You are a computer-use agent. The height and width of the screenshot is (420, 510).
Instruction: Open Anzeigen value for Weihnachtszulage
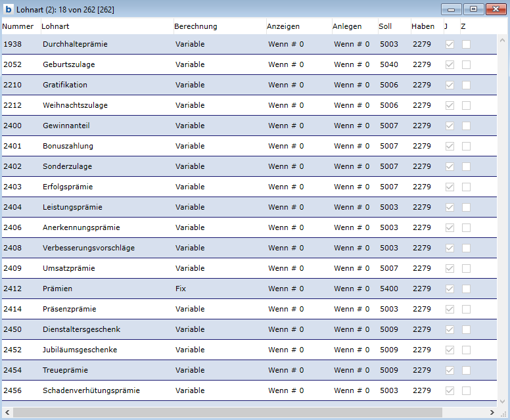point(286,105)
